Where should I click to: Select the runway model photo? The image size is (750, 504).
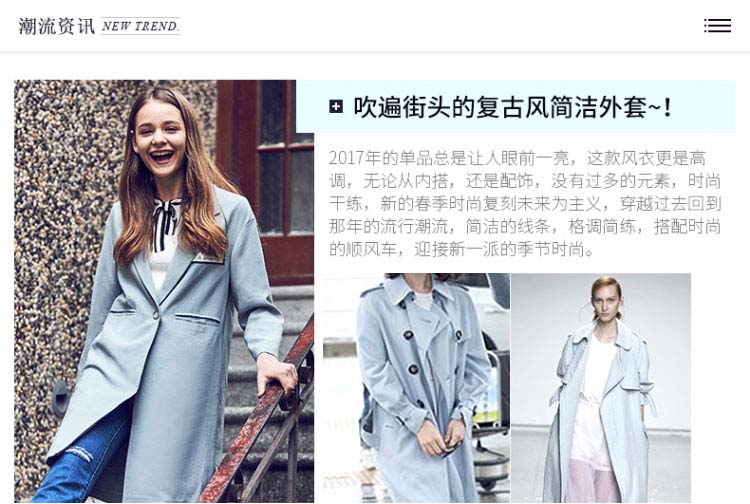[x=601, y=387]
